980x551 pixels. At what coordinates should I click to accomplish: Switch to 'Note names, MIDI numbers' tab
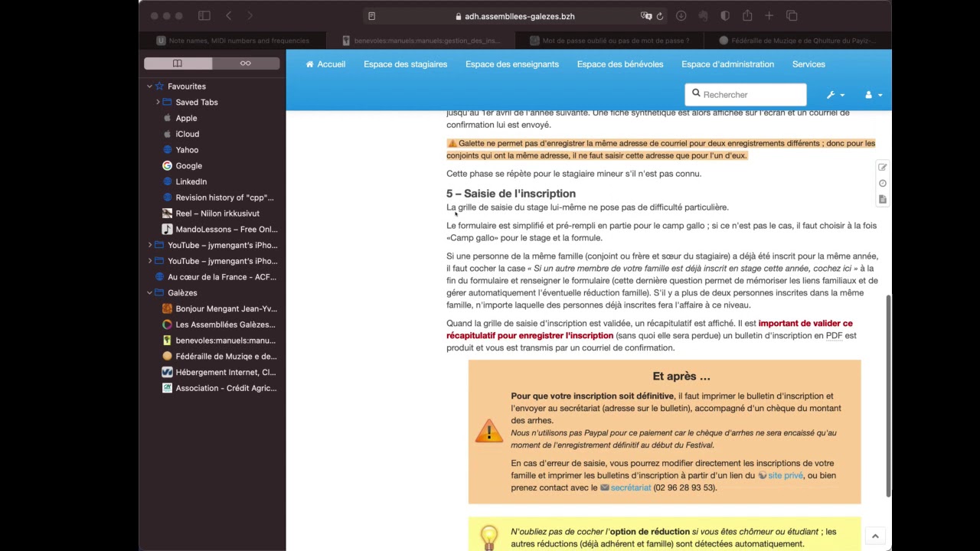[x=233, y=41]
